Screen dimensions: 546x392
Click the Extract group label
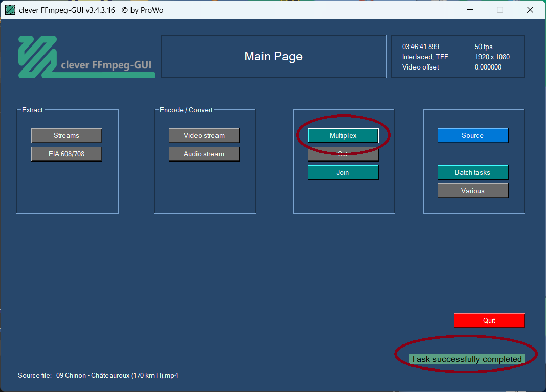coord(32,110)
